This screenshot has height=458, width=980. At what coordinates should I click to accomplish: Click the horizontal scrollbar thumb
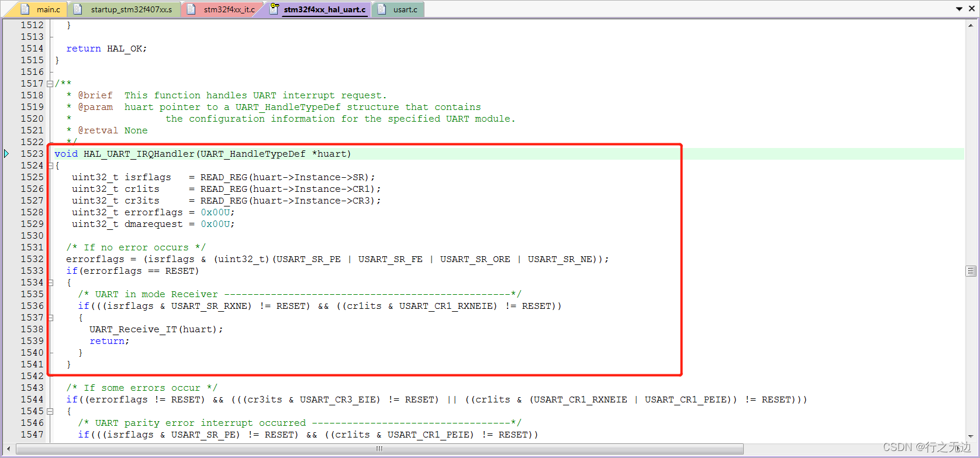point(379,449)
